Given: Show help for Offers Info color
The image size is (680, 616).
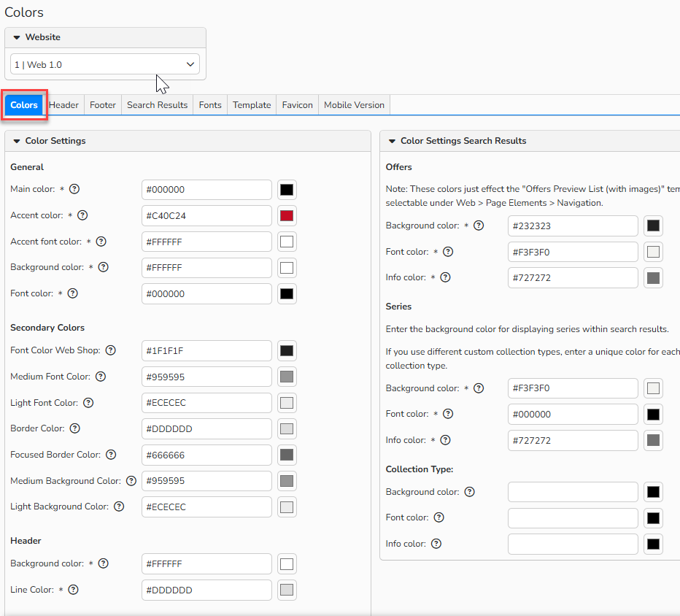Looking at the screenshot, I should (x=445, y=277).
